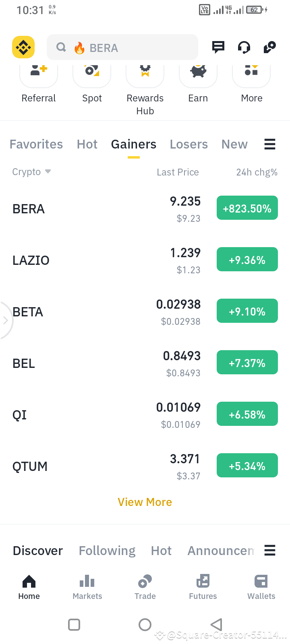This screenshot has height=644, width=290.
Task: Tap the Binance logo icon
Action: (x=23, y=47)
